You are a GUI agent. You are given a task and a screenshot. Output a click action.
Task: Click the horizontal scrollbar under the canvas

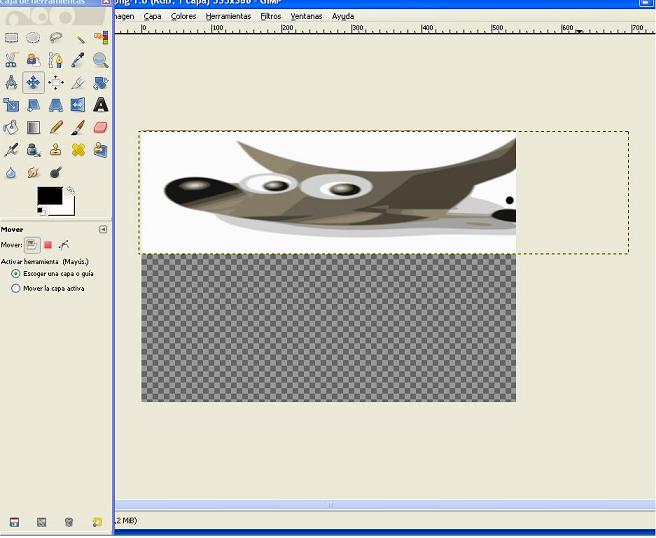pos(385,505)
